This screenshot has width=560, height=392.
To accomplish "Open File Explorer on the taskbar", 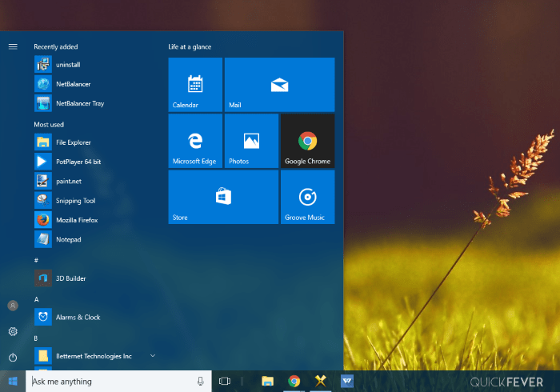I will pos(267,382).
